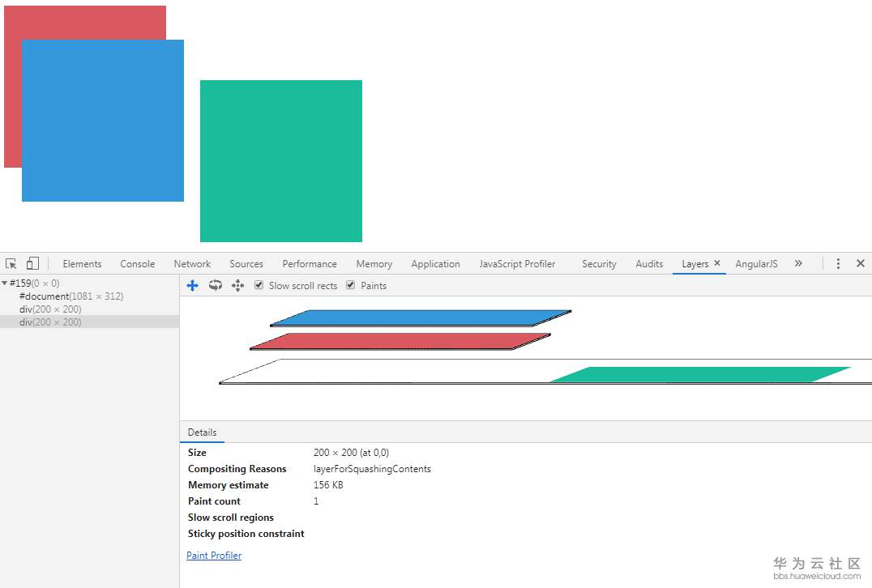Select the inspect element cursor icon
872x588 pixels.
pos(11,263)
